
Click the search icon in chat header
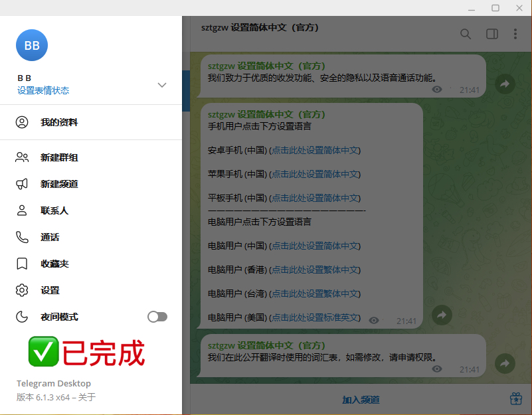(x=466, y=34)
